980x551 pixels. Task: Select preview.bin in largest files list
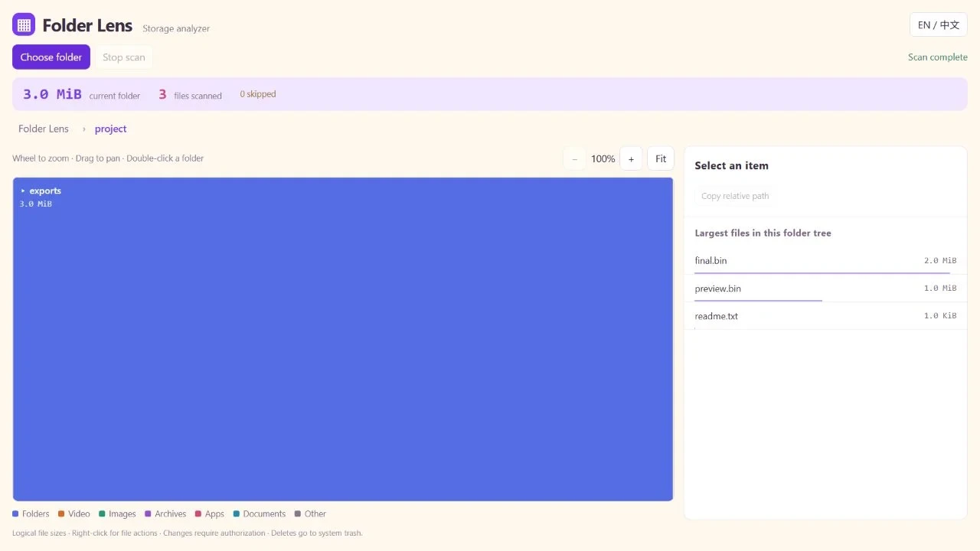click(x=825, y=289)
